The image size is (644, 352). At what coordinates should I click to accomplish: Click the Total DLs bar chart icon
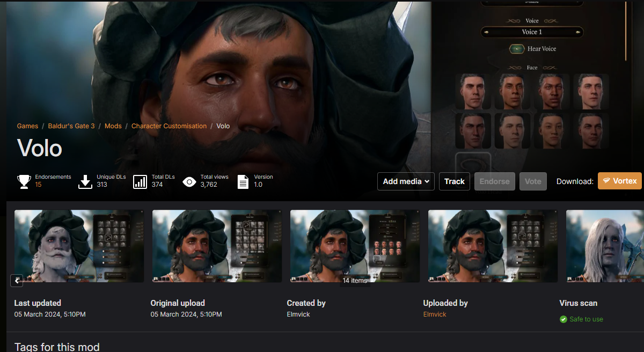(140, 181)
